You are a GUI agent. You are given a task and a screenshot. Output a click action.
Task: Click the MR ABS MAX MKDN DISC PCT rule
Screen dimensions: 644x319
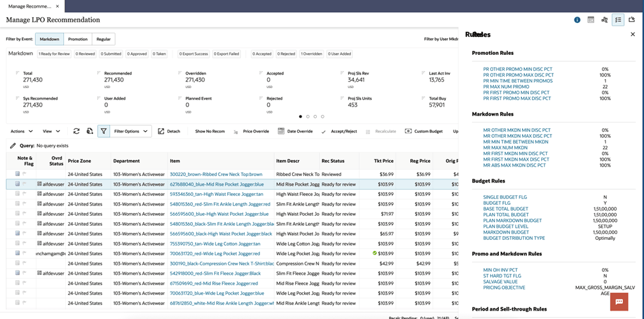516,165
